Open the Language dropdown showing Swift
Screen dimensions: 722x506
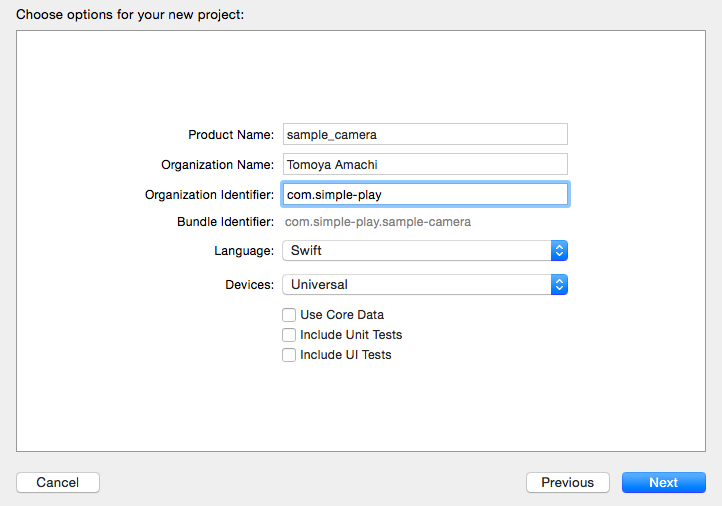click(424, 250)
